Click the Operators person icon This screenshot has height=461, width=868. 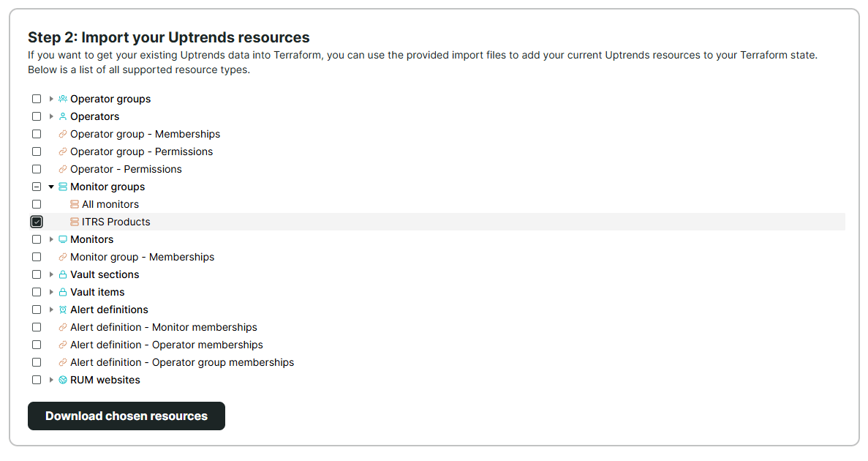tap(63, 116)
